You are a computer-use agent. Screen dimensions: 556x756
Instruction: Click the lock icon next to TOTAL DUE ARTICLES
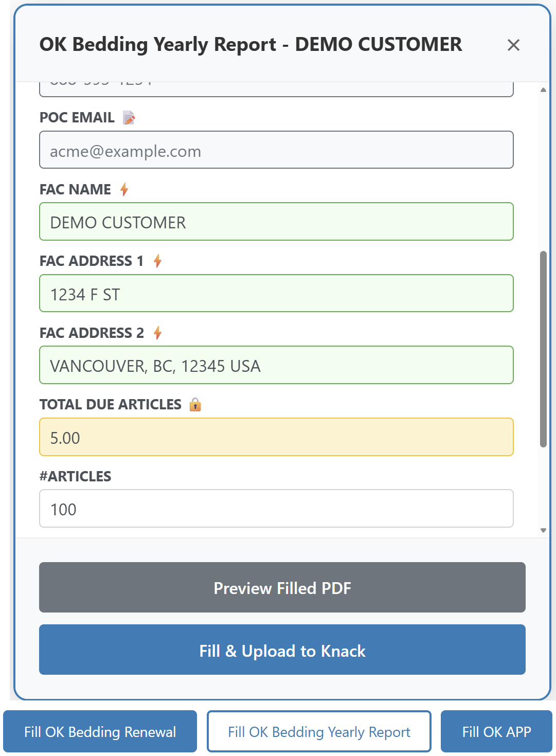pos(195,405)
